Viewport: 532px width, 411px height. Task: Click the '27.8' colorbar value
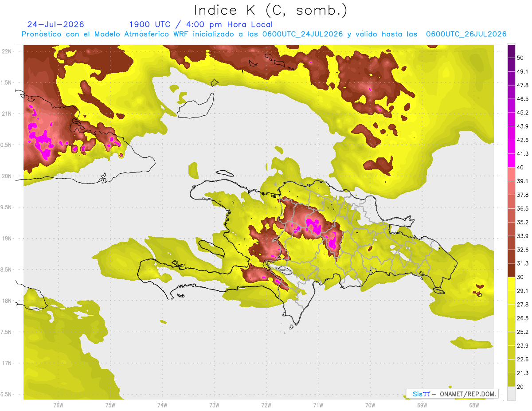pos(522,304)
